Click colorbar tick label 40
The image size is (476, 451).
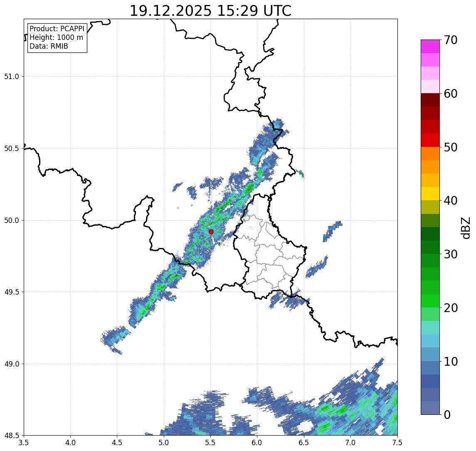click(451, 201)
